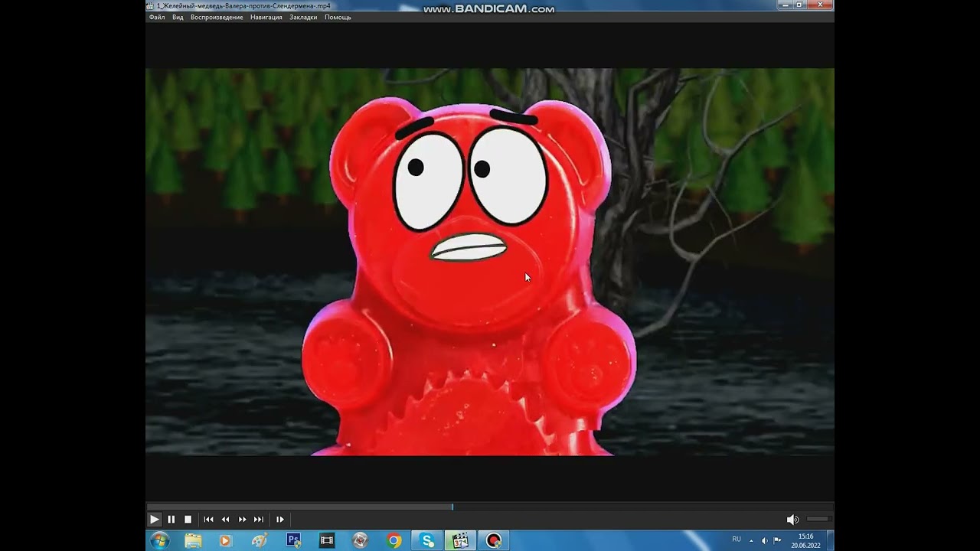The image size is (980, 551).
Task: Switch to Skype in the taskbar
Action: 427,540
